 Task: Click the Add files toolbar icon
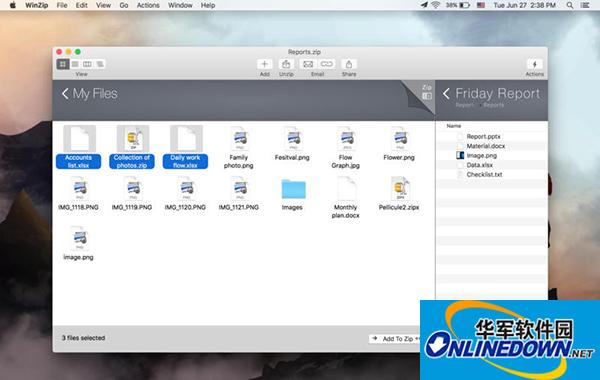point(264,64)
